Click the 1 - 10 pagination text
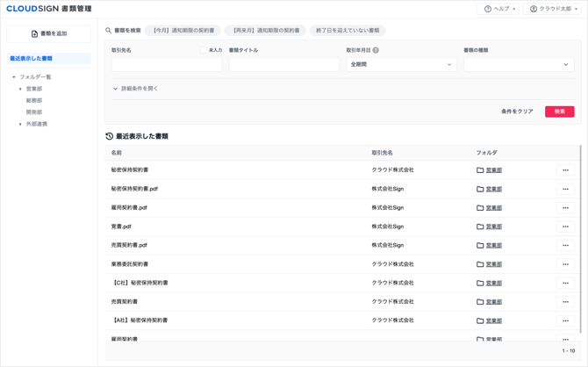 [x=568, y=351]
